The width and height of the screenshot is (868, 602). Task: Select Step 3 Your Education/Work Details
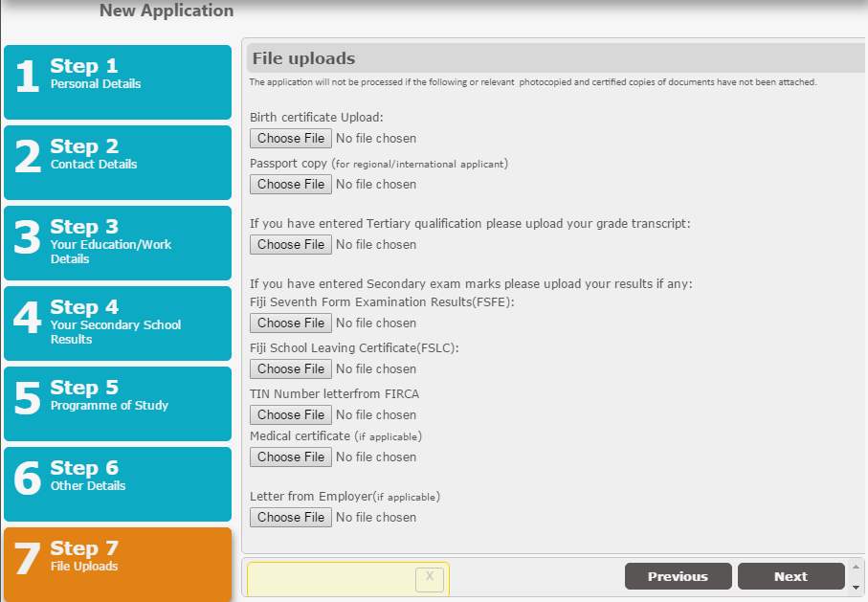118,242
